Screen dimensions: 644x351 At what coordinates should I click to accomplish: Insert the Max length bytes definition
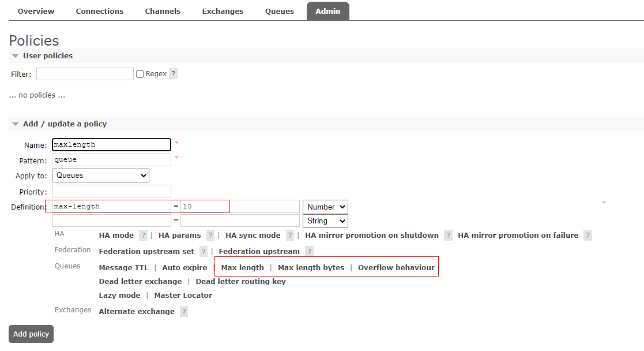[311, 268]
